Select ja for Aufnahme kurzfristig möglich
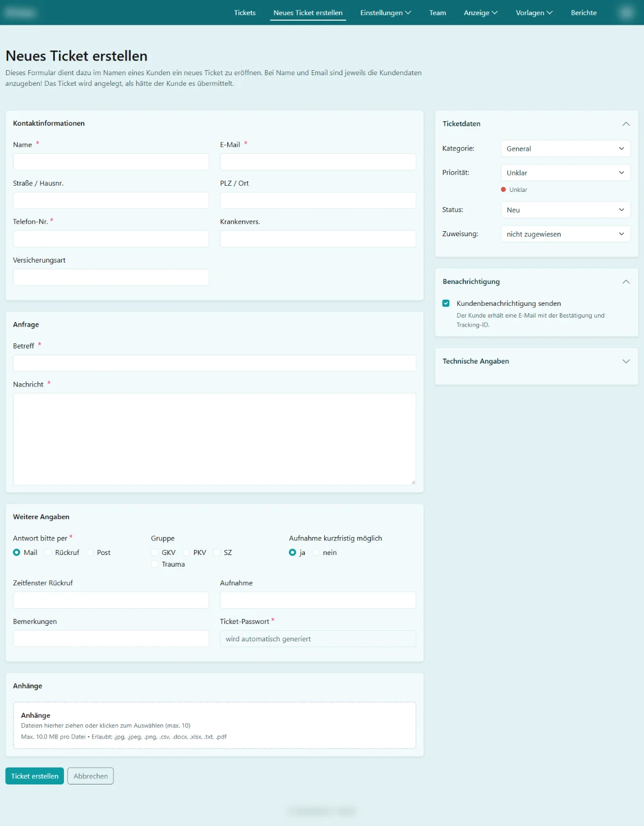Image resolution: width=644 pixels, height=826 pixels. click(293, 552)
